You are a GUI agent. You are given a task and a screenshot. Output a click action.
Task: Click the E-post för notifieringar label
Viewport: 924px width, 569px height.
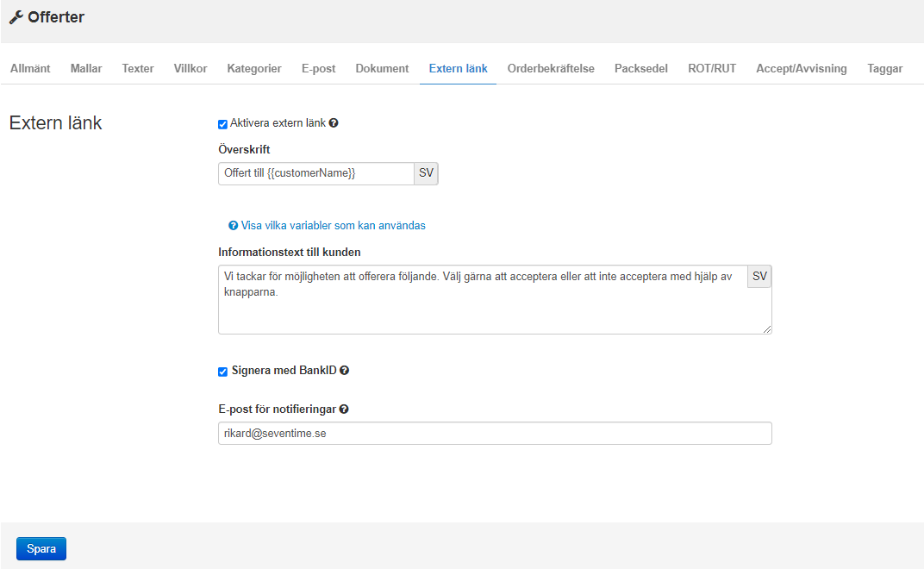277,410
